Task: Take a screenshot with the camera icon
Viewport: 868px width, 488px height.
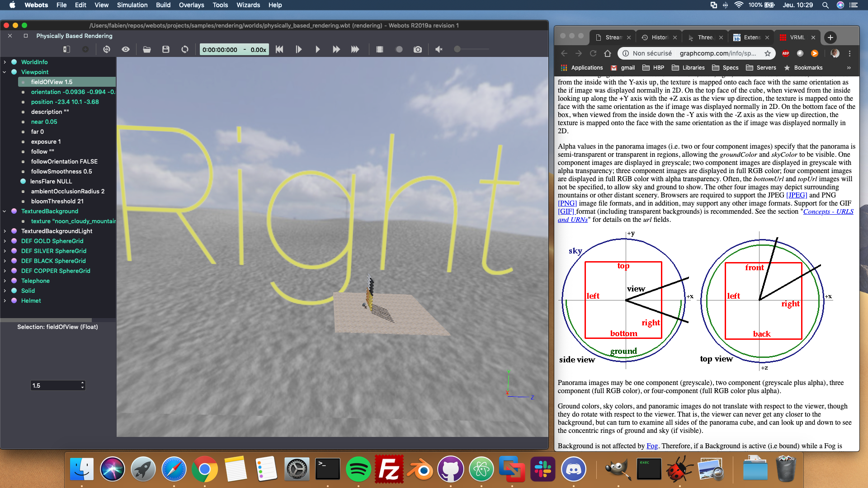Action: point(418,49)
